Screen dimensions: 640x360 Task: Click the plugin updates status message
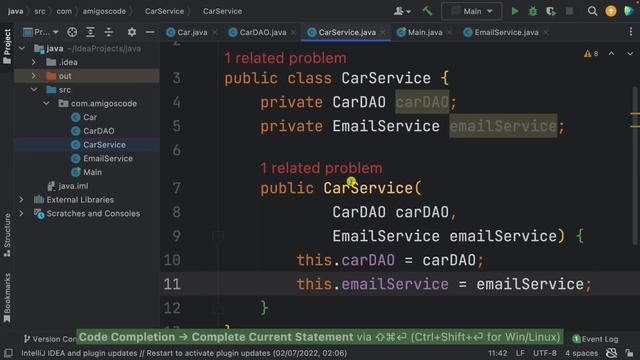pyautogui.click(x=184, y=353)
